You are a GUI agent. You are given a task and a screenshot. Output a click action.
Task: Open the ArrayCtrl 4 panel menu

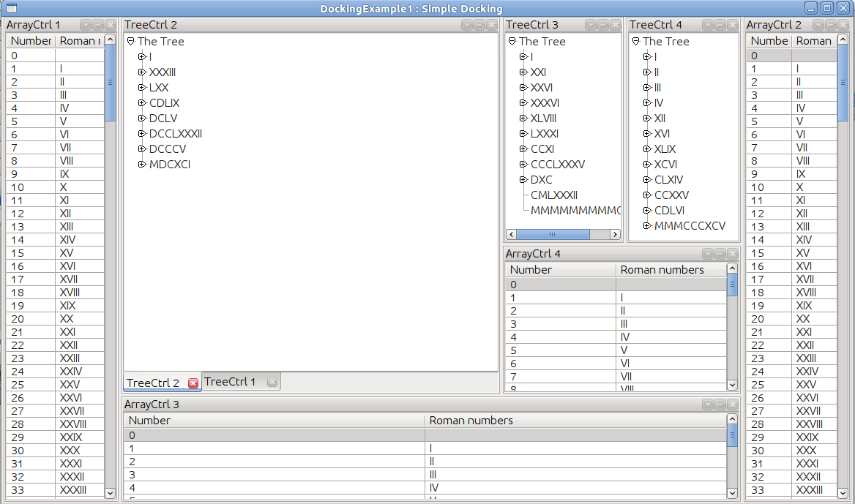coord(707,254)
